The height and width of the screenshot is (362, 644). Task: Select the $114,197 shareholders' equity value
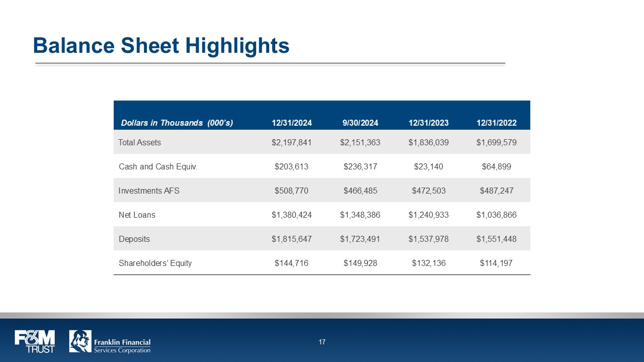pos(497,263)
